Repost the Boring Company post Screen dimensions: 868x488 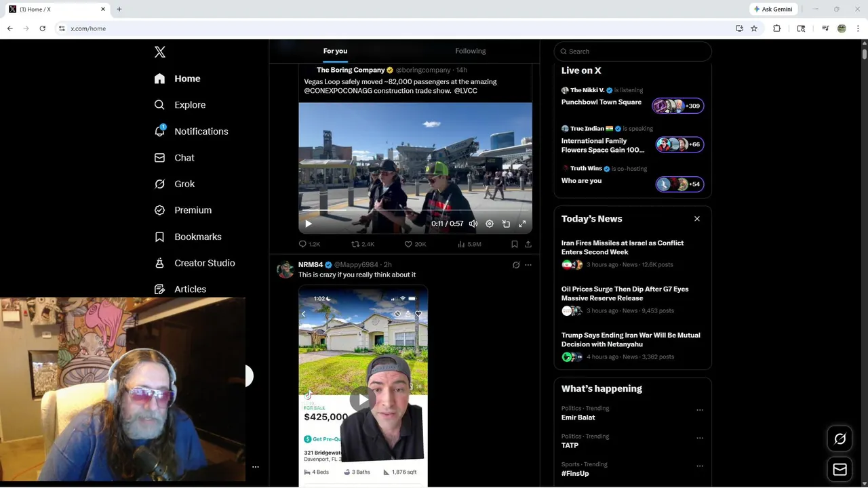(x=363, y=244)
